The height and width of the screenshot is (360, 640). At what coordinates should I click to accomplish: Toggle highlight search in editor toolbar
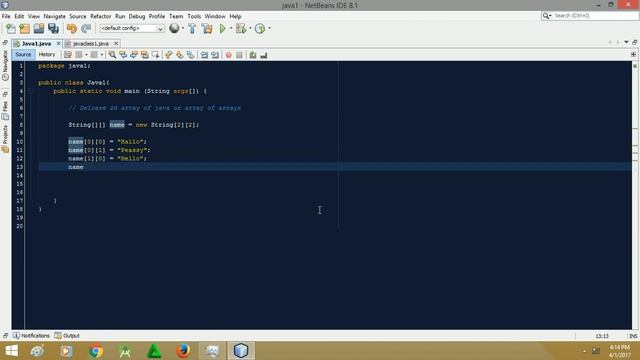(x=144, y=55)
